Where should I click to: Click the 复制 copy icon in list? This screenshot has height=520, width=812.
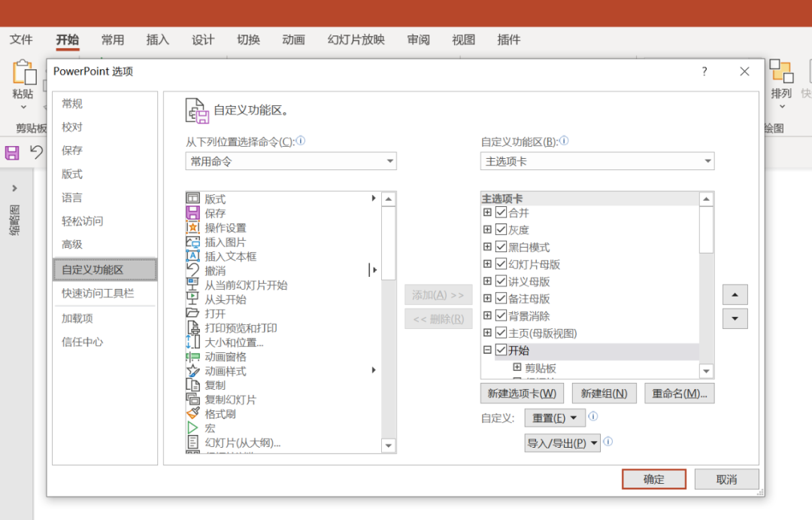pyautogui.click(x=192, y=385)
